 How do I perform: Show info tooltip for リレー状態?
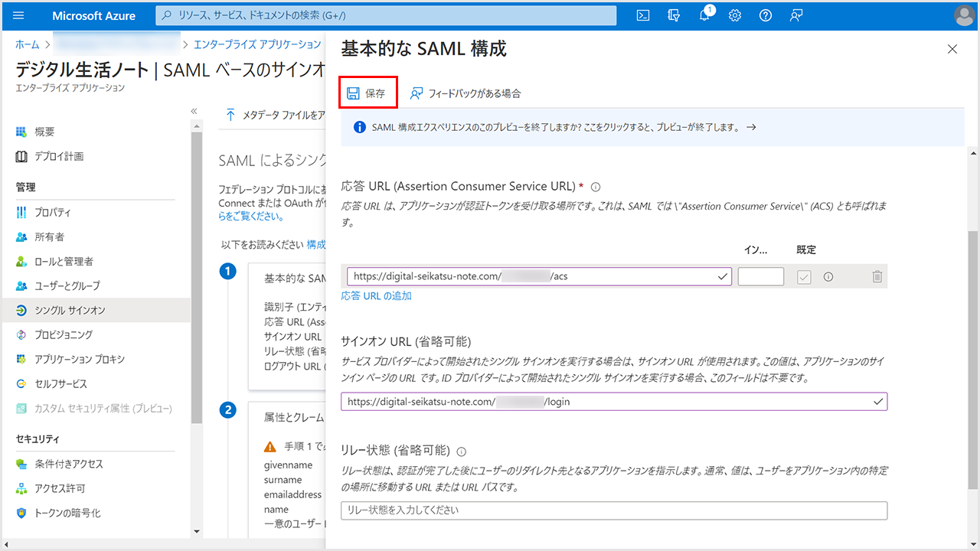point(462,452)
